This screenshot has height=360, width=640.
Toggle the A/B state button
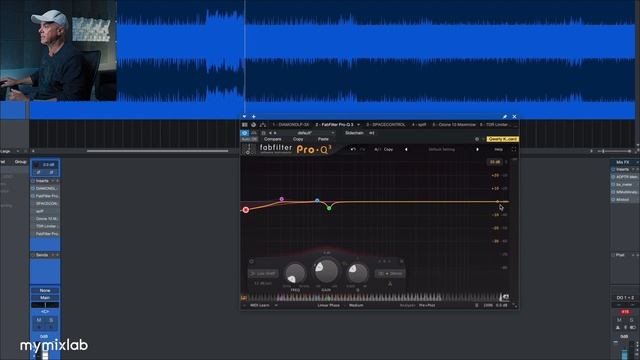[x=377, y=149]
